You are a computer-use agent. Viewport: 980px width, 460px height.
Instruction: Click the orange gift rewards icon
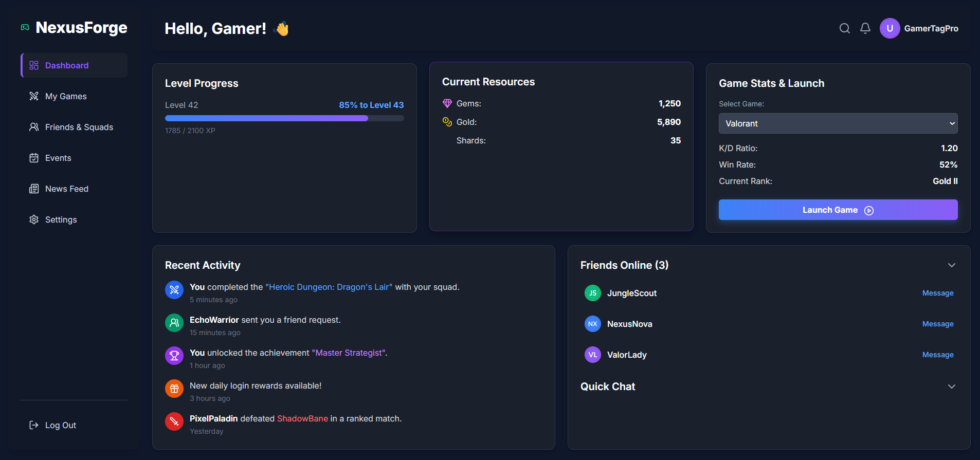pos(174,389)
